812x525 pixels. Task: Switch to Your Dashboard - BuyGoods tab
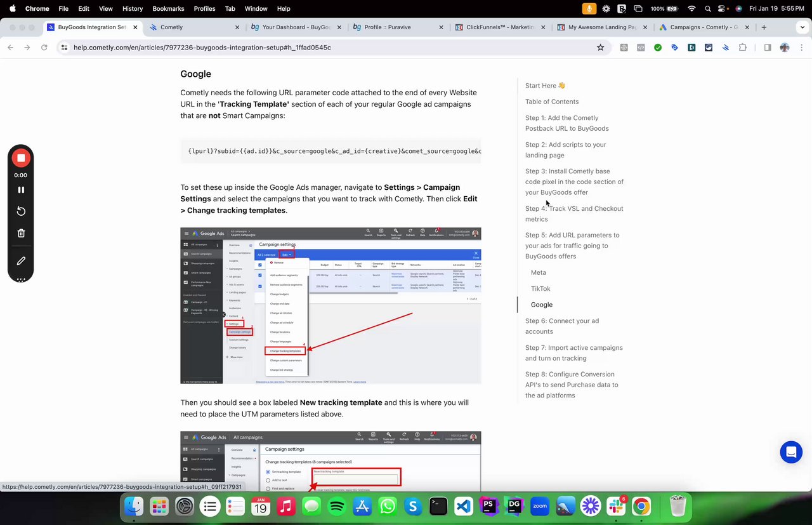[296, 27]
